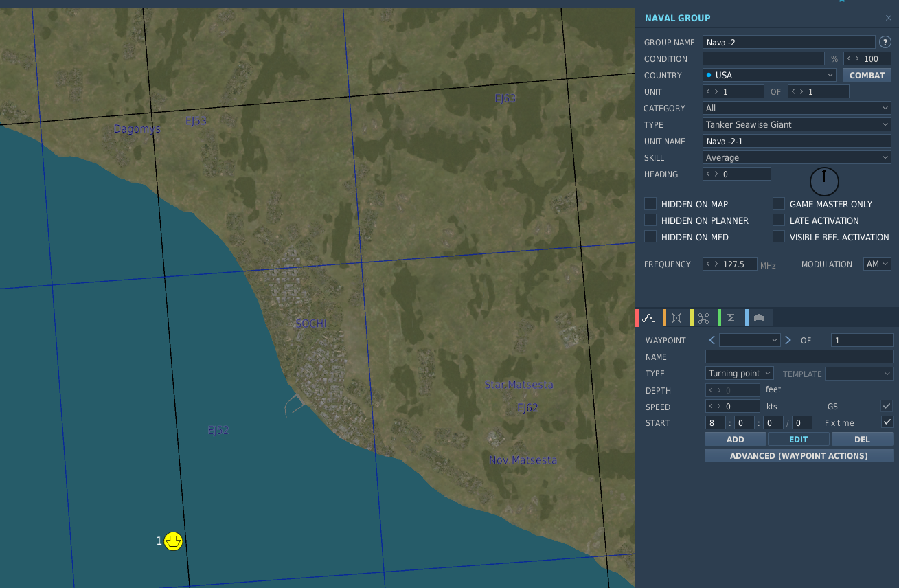The width and height of the screenshot is (899, 588).
Task: Open the targeting tab with the crosshair-square icon
Action: click(x=676, y=317)
